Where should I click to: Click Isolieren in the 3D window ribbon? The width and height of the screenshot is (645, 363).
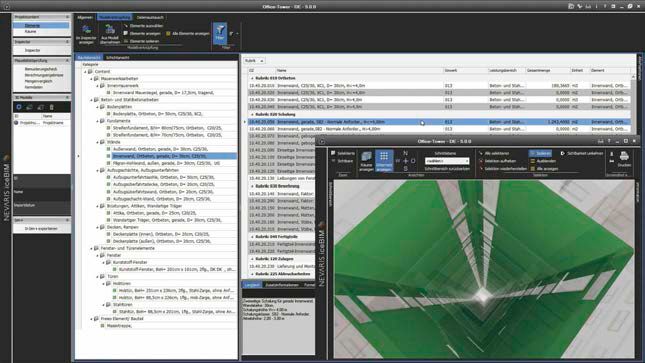point(541,154)
